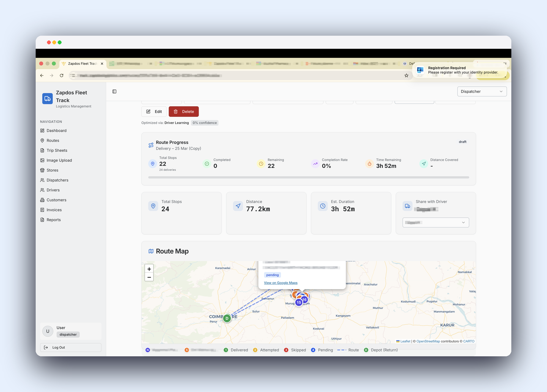Click the depot D marker on map
The image size is (547, 392).
click(227, 318)
